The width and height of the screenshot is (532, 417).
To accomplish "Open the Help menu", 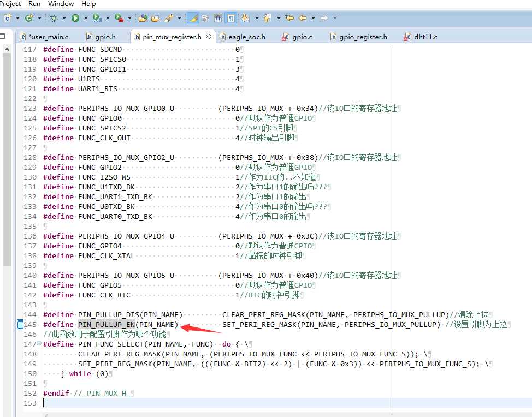I will (x=88, y=4).
